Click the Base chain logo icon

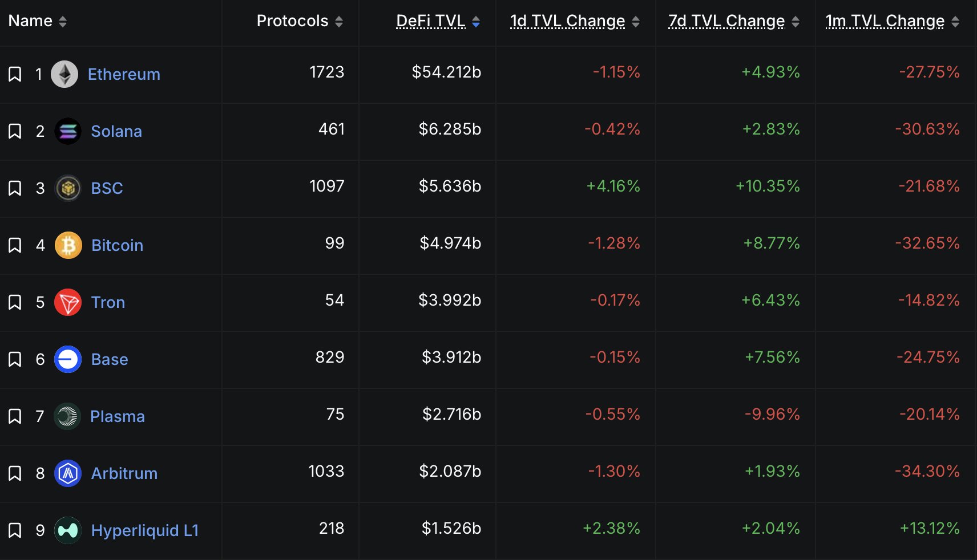coord(68,359)
